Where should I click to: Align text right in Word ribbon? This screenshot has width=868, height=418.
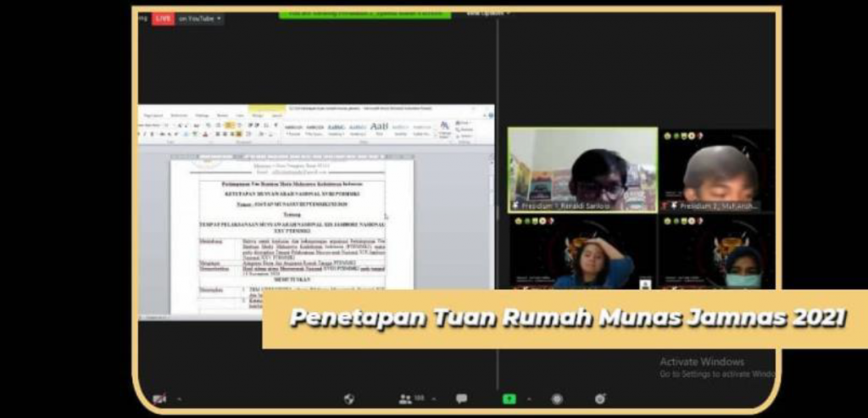[232, 134]
